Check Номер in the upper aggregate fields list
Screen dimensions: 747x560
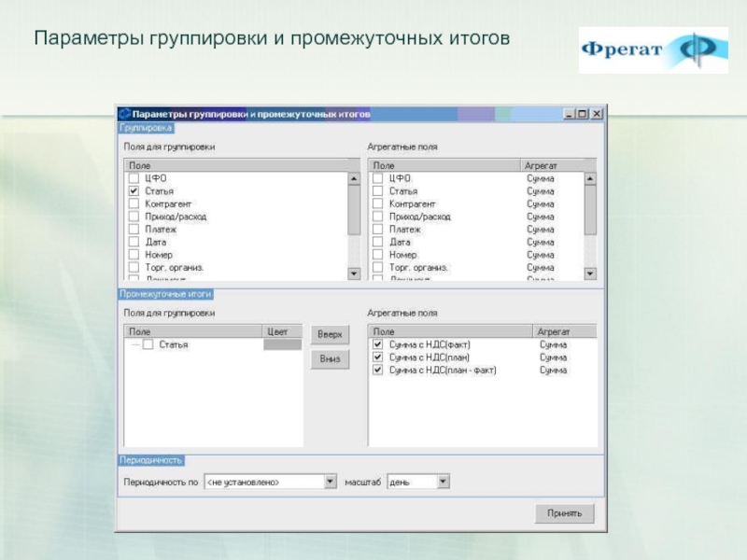coord(378,255)
